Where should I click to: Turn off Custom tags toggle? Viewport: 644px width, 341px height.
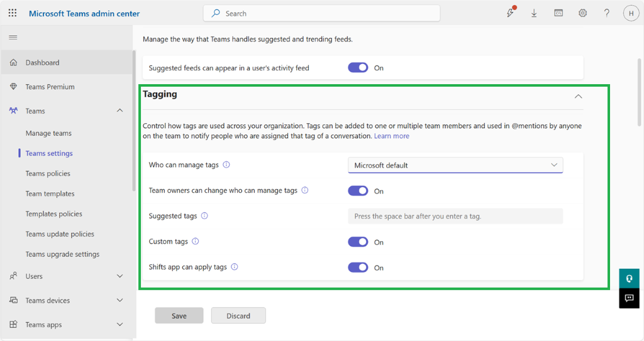click(358, 242)
